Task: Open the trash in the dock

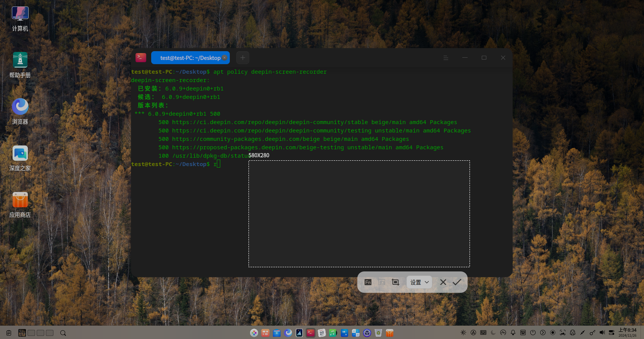Action: [x=378, y=333]
